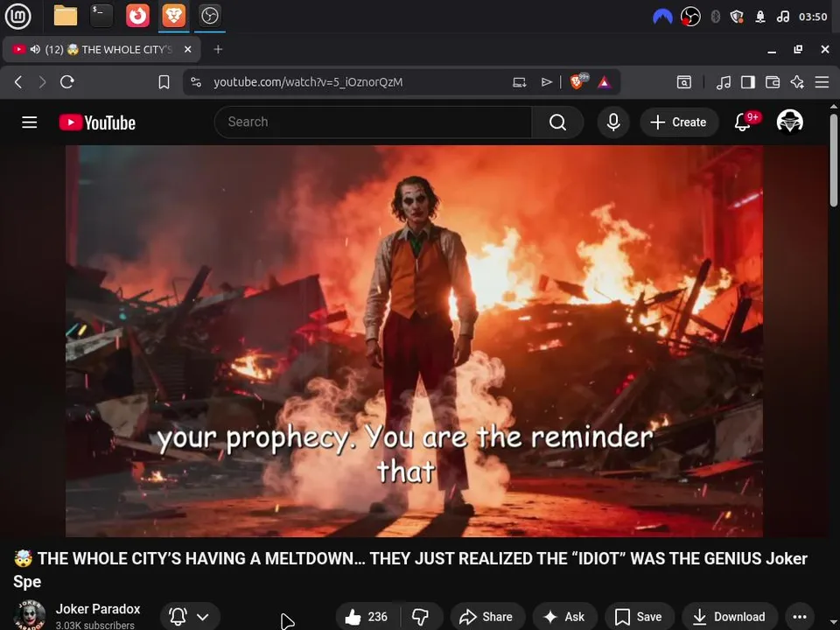Launch the Files folder from the panel

pos(66,16)
